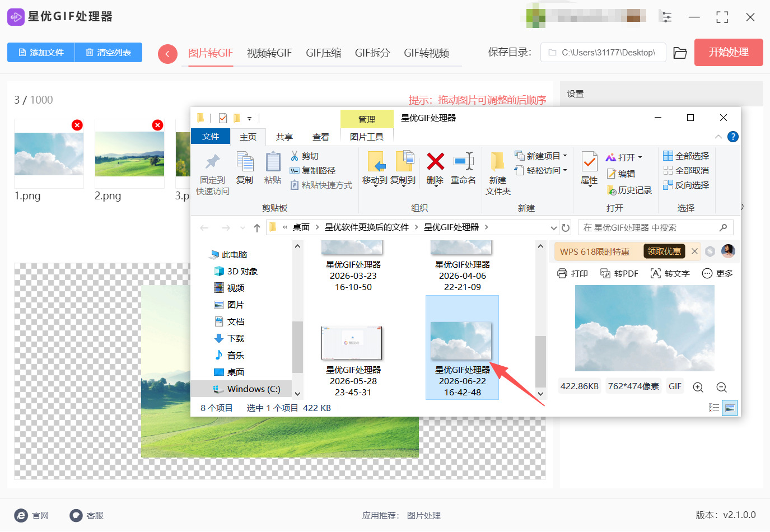
Task: Open the File tab in Explorer
Action: [211, 137]
